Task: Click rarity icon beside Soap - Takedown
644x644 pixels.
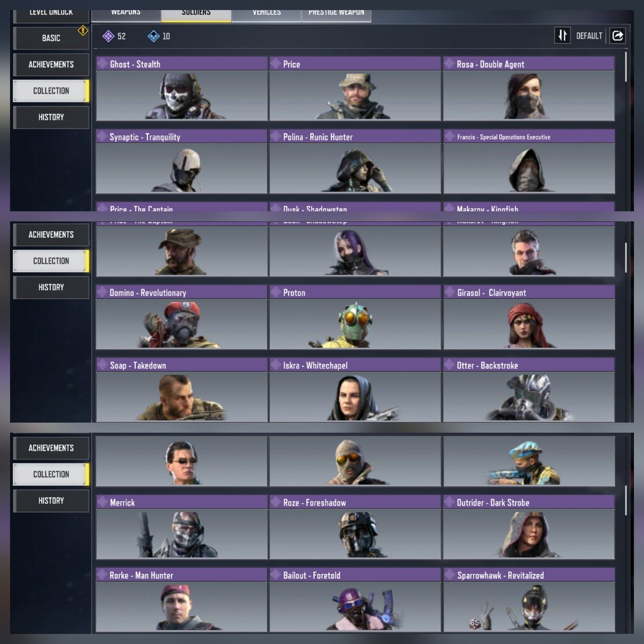Action: point(102,365)
